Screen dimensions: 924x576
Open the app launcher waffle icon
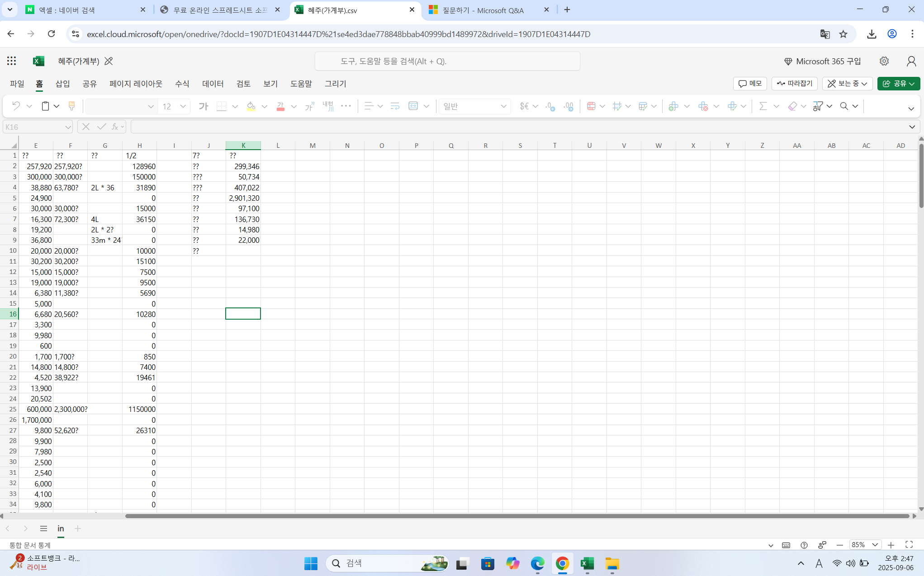click(12, 61)
